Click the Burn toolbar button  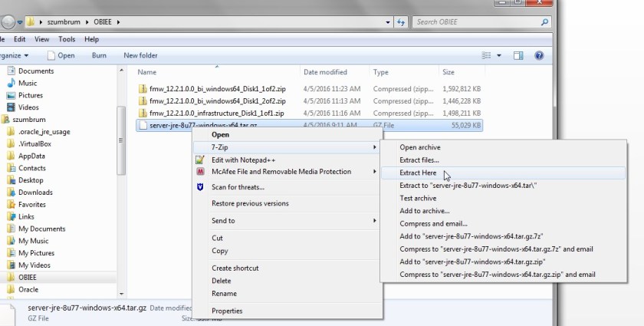(x=99, y=55)
